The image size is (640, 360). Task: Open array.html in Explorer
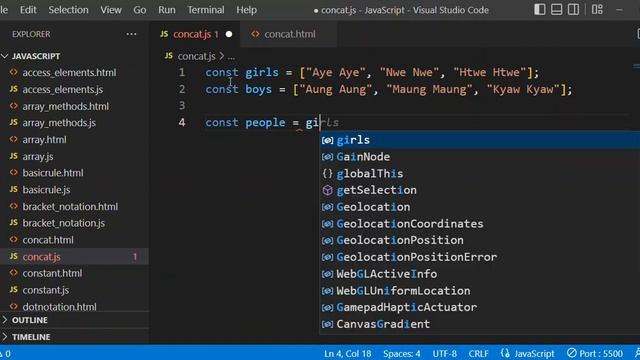click(x=44, y=140)
